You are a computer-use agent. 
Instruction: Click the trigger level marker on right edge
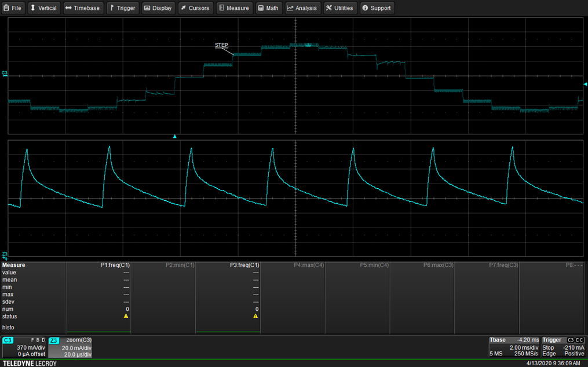pos(585,85)
